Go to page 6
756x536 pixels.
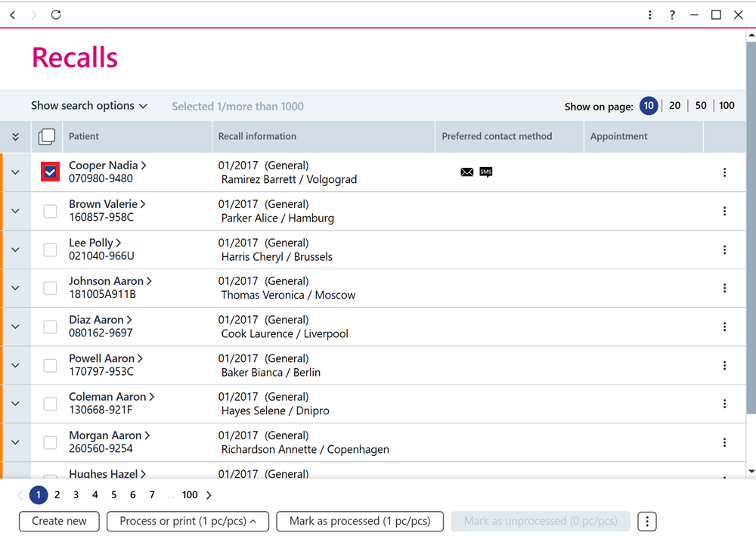[132, 495]
